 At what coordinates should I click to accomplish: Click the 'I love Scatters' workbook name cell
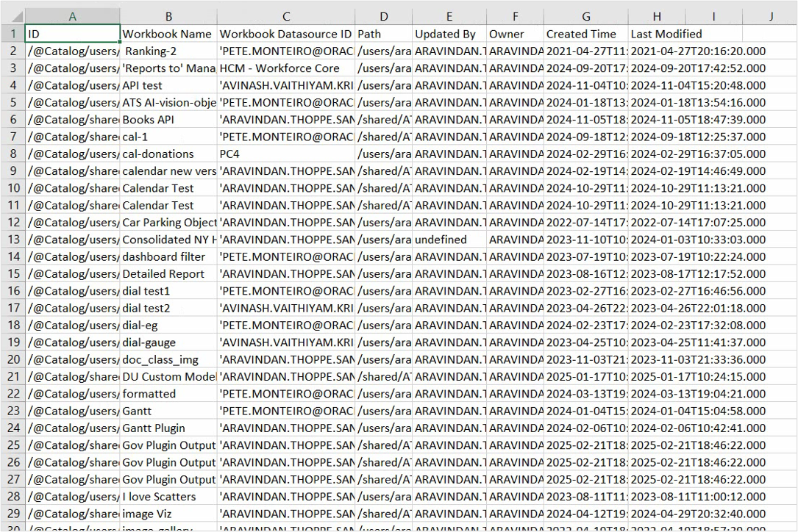pos(168,496)
